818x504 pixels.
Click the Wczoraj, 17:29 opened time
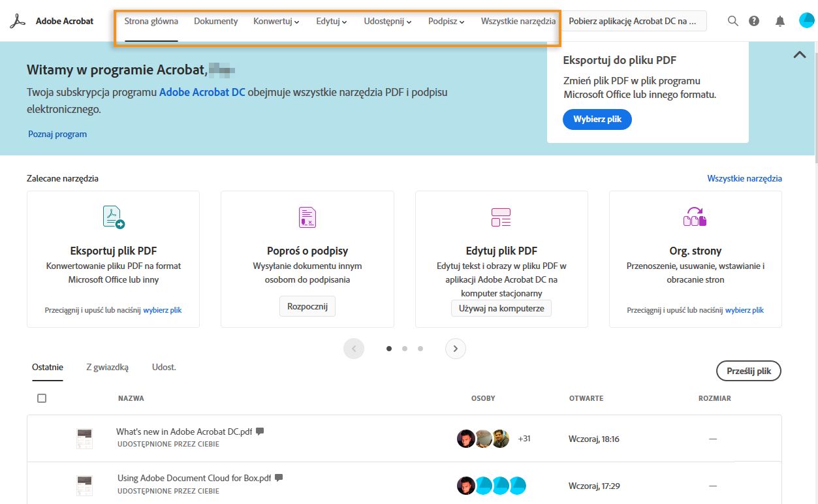[594, 486]
